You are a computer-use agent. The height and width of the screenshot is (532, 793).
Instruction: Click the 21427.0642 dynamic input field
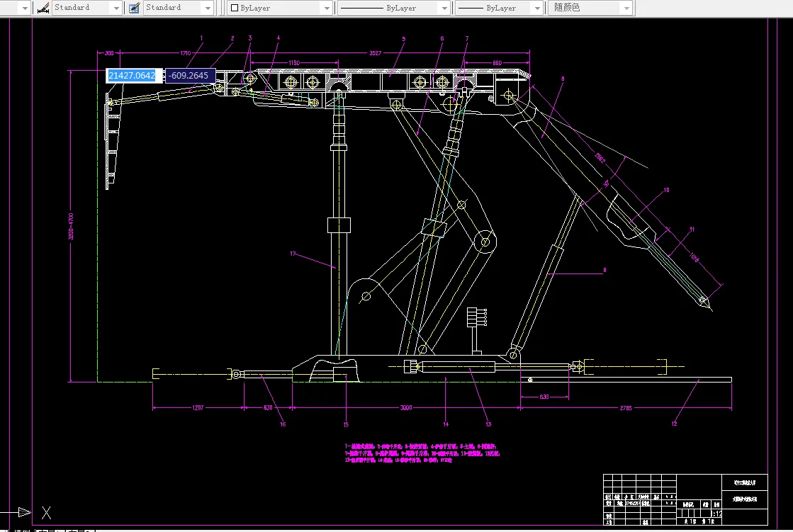pos(134,75)
